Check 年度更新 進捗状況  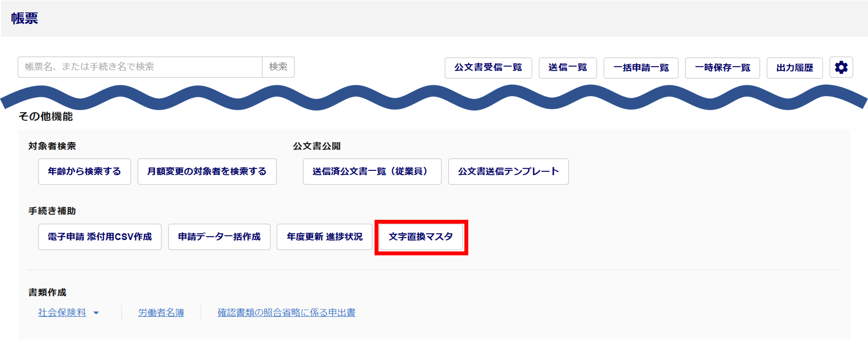coord(324,237)
